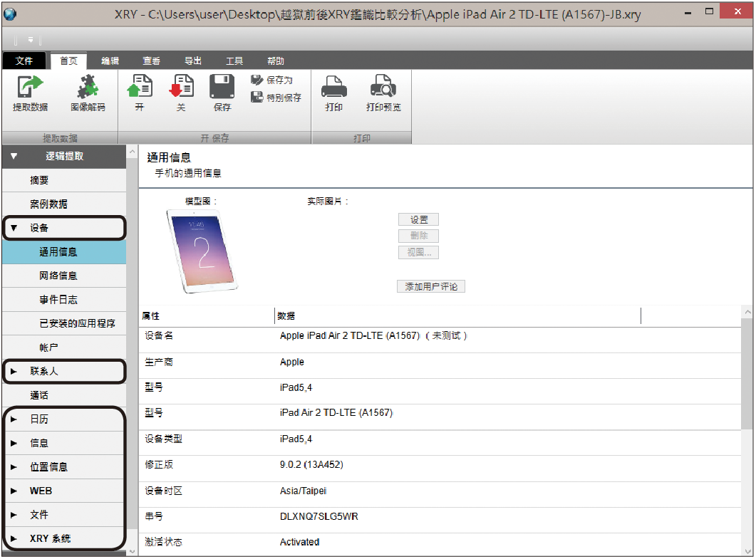Viewport: 756px width, 559px height.
Task: Select the serial DLXNQ7SLG5WR value
Action: pos(319,516)
